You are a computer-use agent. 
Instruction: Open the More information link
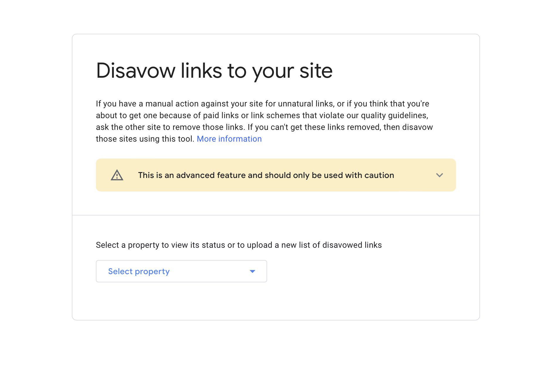(229, 139)
